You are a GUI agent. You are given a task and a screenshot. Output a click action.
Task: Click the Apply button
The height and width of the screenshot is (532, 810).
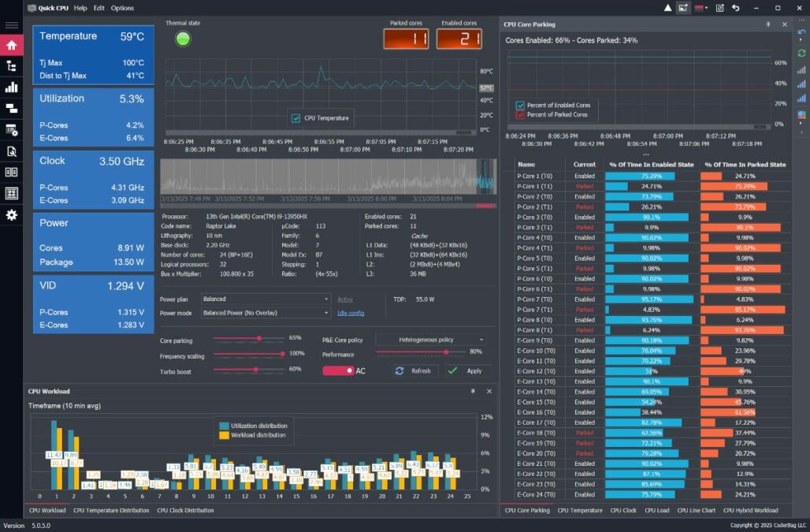(467, 370)
